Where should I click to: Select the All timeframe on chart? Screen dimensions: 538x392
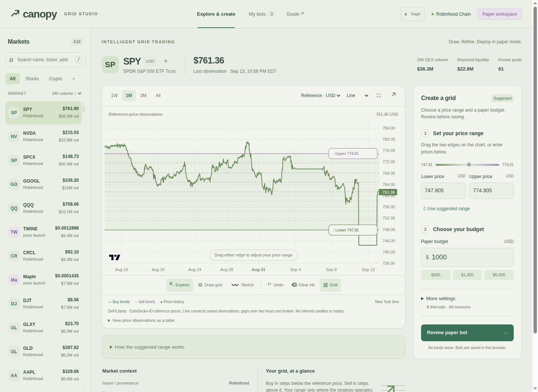[158, 96]
